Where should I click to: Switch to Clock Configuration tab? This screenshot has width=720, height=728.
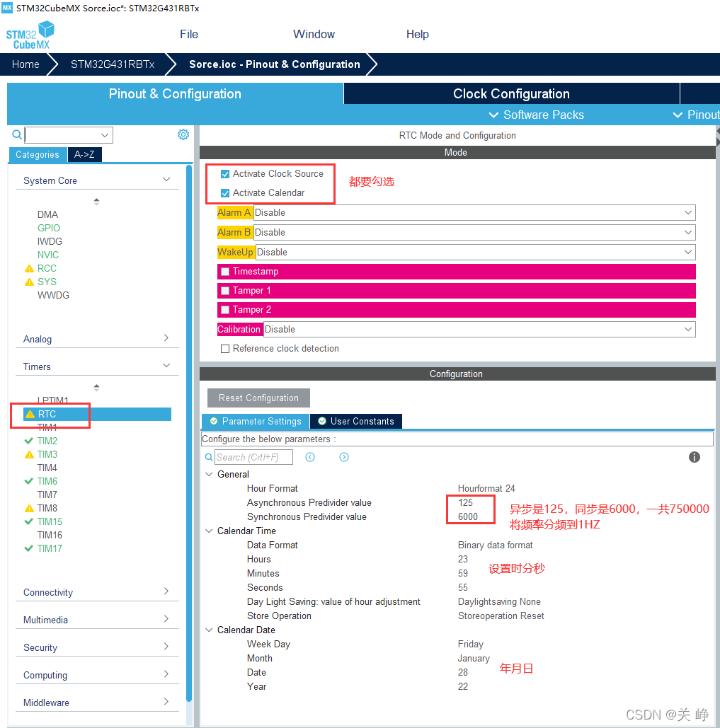point(511,94)
